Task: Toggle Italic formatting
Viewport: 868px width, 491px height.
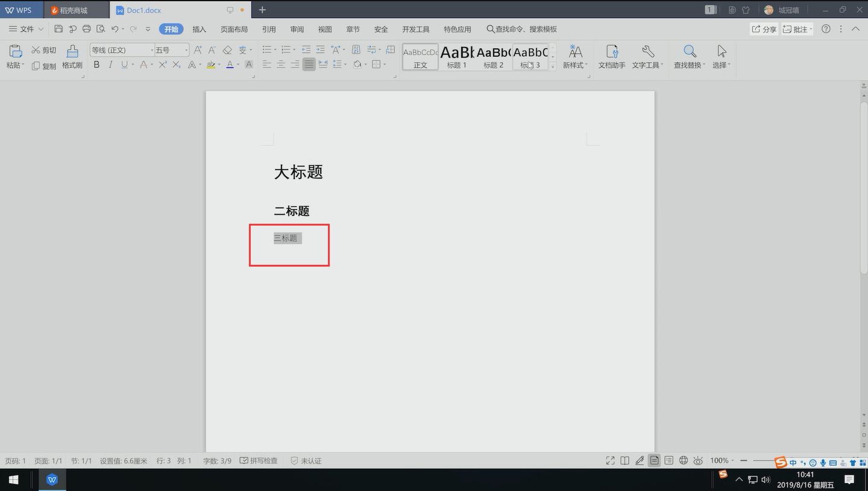Action: click(x=110, y=65)
